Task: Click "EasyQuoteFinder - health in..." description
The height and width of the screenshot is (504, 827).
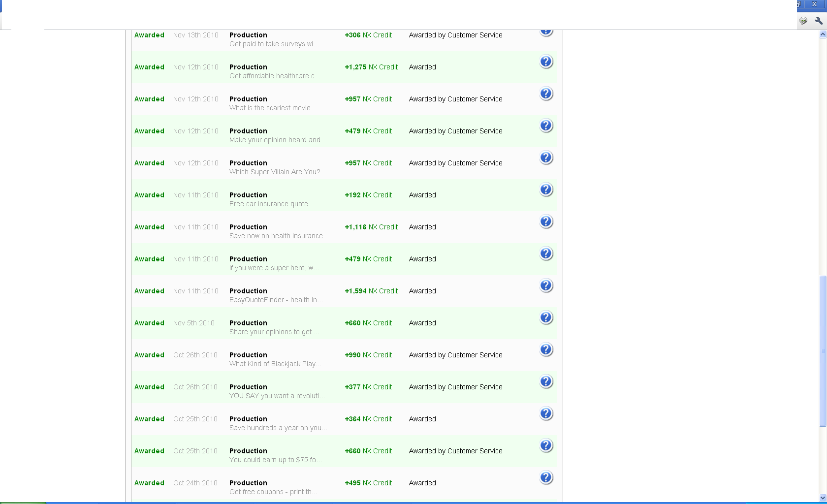Action: tap(276, 300)
